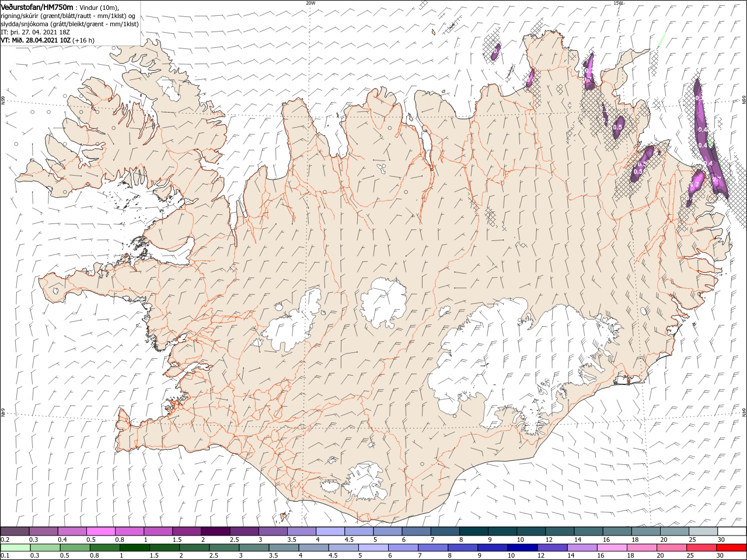Viewport: 747px width, 560px height.
Task: Click the upper legend swatch starting at 18
Action: pyautogui.click(x=645, y=531)
